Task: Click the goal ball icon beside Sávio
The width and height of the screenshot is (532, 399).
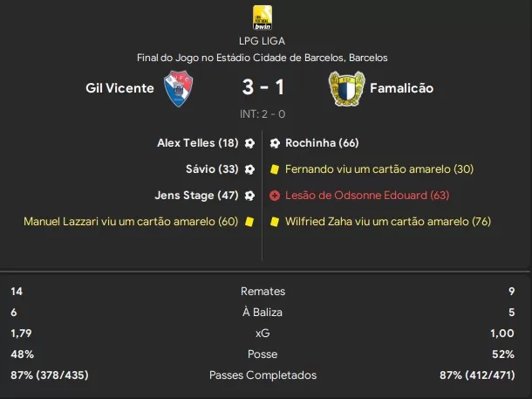Action: click(x=249, y=169)
